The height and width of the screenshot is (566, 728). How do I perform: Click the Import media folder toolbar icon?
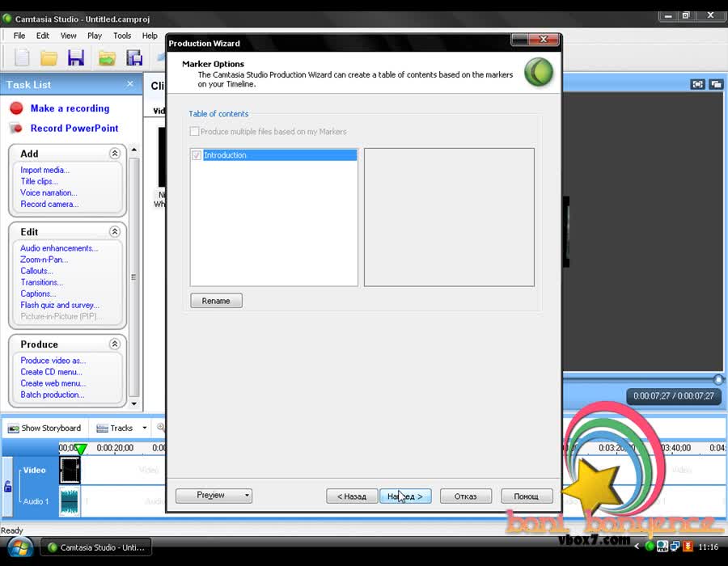[107, 58]
